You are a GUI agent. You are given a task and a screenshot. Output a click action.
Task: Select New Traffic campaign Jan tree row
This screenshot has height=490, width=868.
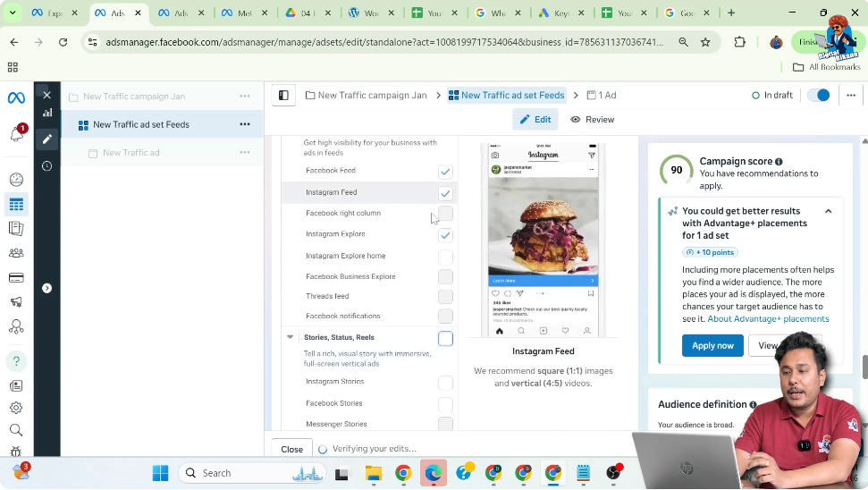click(x=162, y=97)
